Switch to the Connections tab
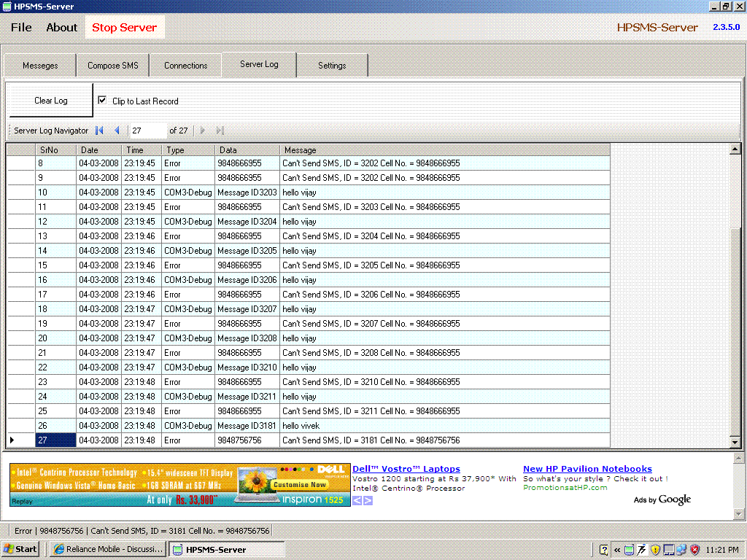The width and height of the screenshot is (747, 560). [x=185, y=66]
